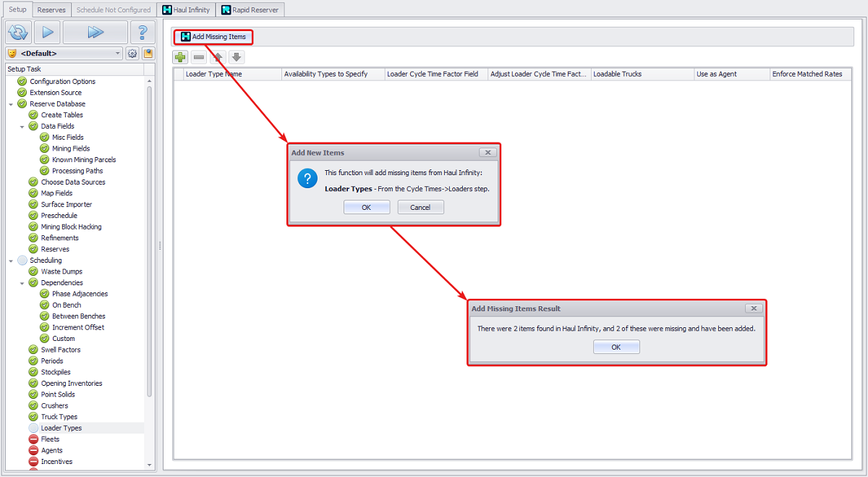Click the Add Missing Items button
This screenshot has width=868, height=477.
point(213,37)
